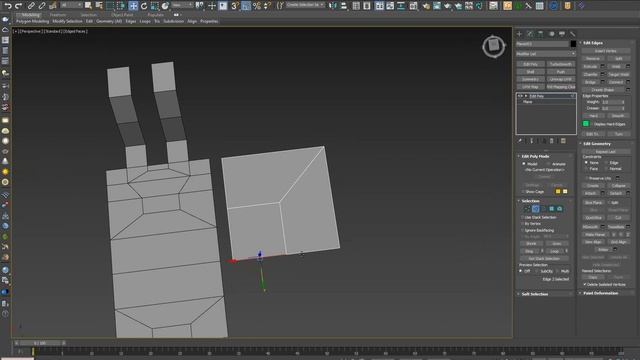
Task: Click the green Display Hard Edges swatch
Action: point(586,124)
